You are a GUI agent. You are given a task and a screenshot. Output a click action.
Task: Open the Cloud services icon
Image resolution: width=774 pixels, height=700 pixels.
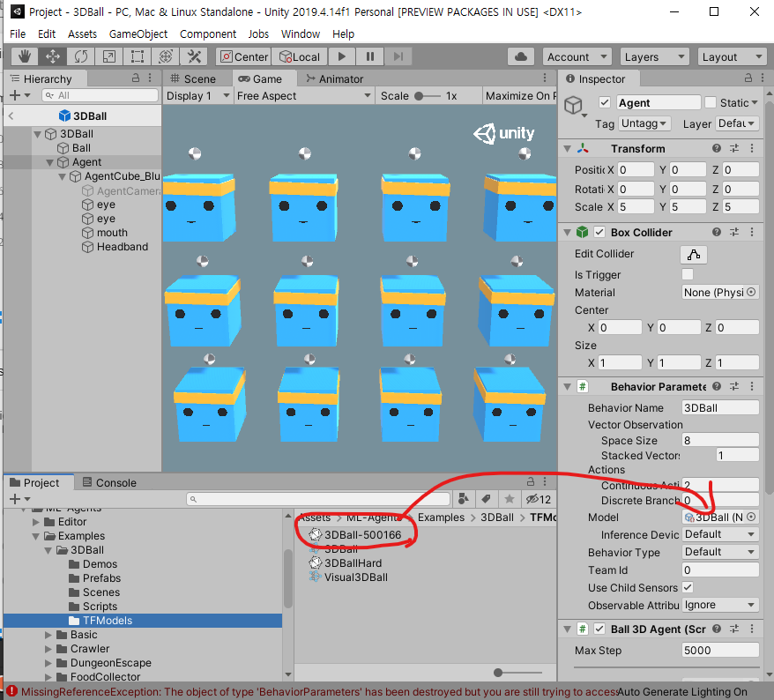point(521,56)
